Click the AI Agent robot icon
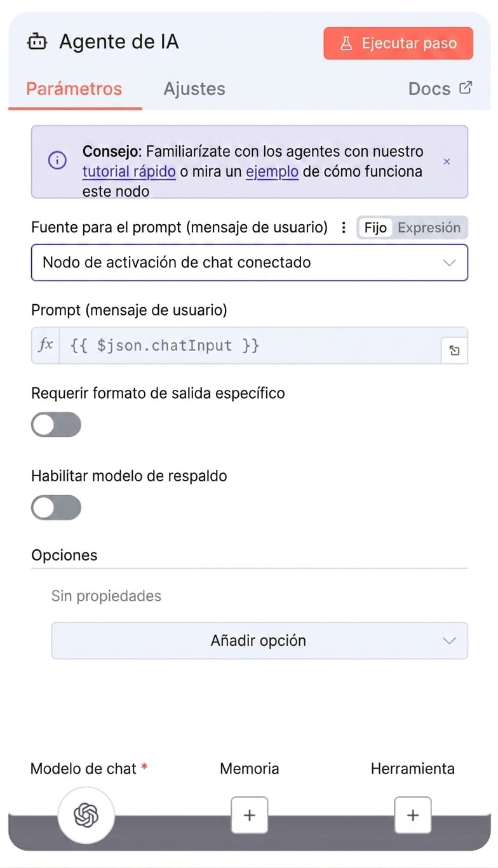The image size is (498, 868). tap(37, 43)
